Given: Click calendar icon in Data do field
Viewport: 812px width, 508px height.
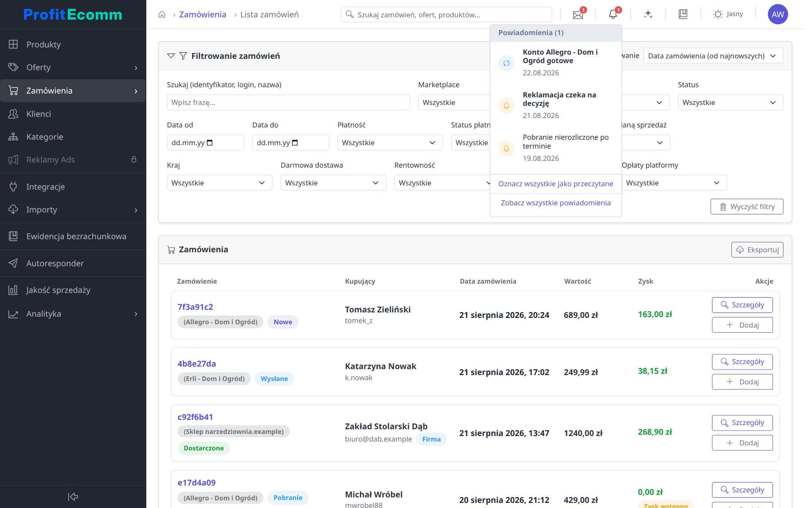Looking at the screenshot, I should (x=295, y=143).
